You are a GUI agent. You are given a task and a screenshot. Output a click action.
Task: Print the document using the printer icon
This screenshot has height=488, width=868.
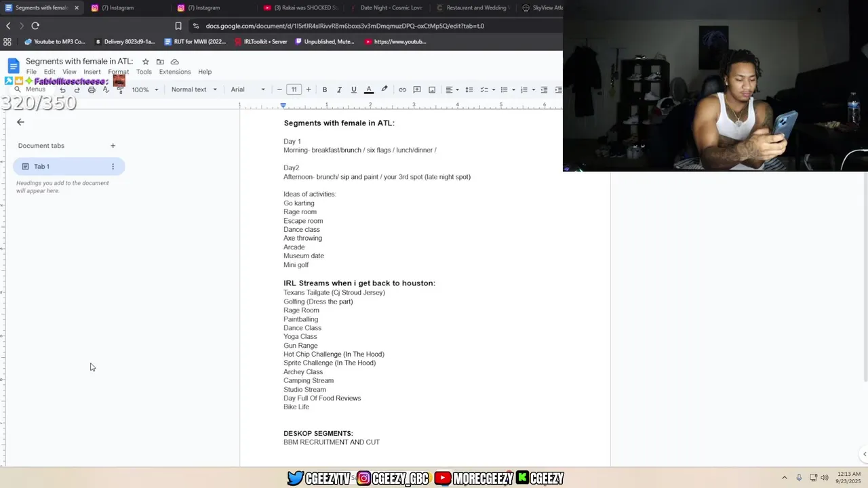click(x=92, y=89)
